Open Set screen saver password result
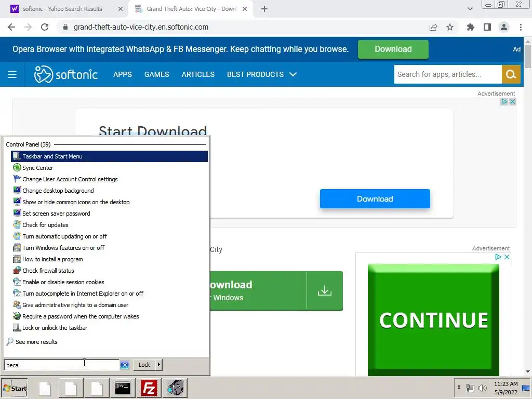532x399 pixels. pos(109,214)
